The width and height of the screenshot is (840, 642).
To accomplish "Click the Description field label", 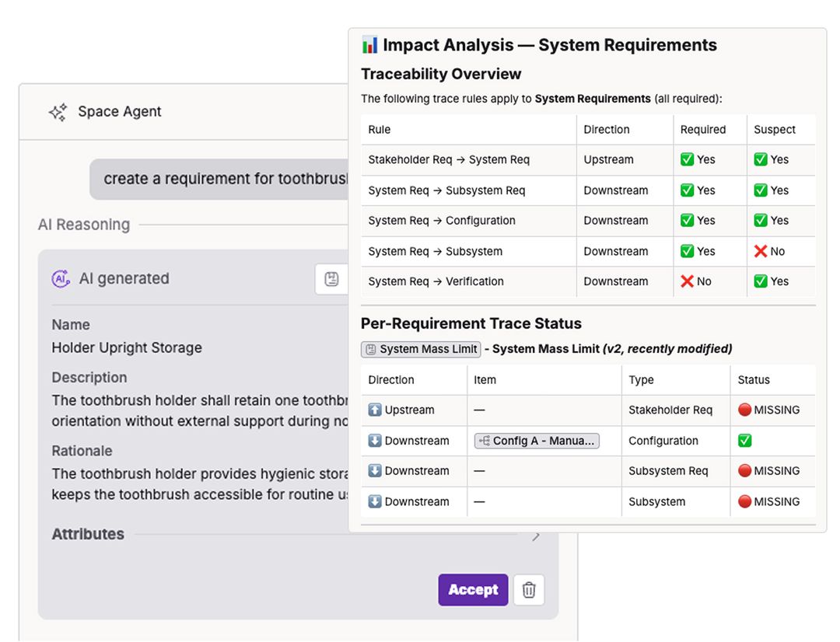I will click(89, 378).
